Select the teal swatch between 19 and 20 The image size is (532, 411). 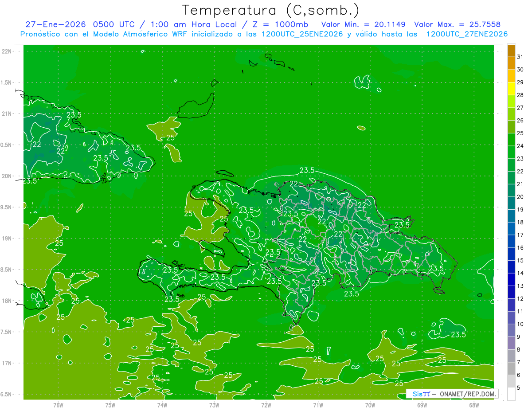[x=511, y=203]
